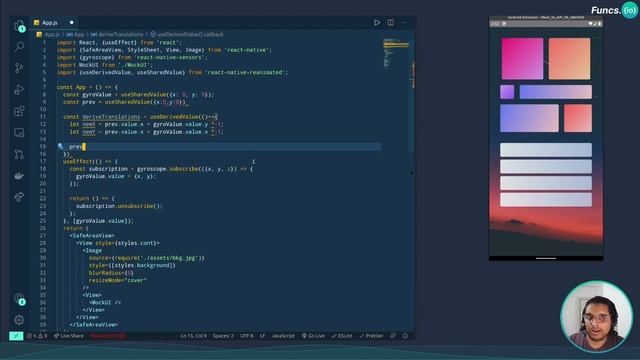Click the Run Code play button

tap(377, 22)
